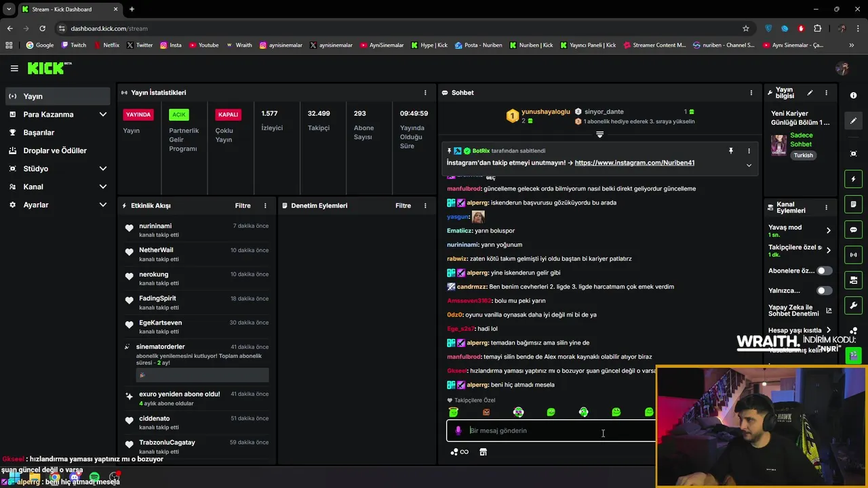Image resolution: width=868 pixels, height=488 pixels.
Task: Select Yayın in the sidebar
Action: pos(57,96)
